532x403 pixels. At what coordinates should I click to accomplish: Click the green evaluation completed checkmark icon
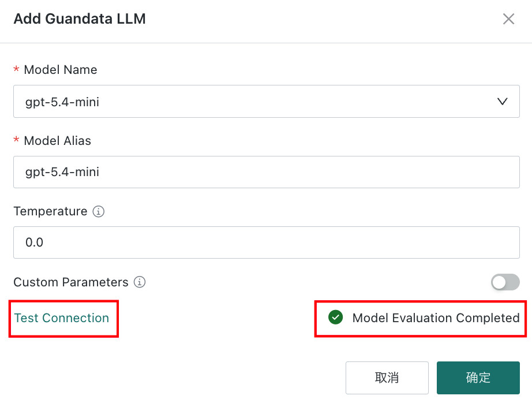click(x=336, y=318)
